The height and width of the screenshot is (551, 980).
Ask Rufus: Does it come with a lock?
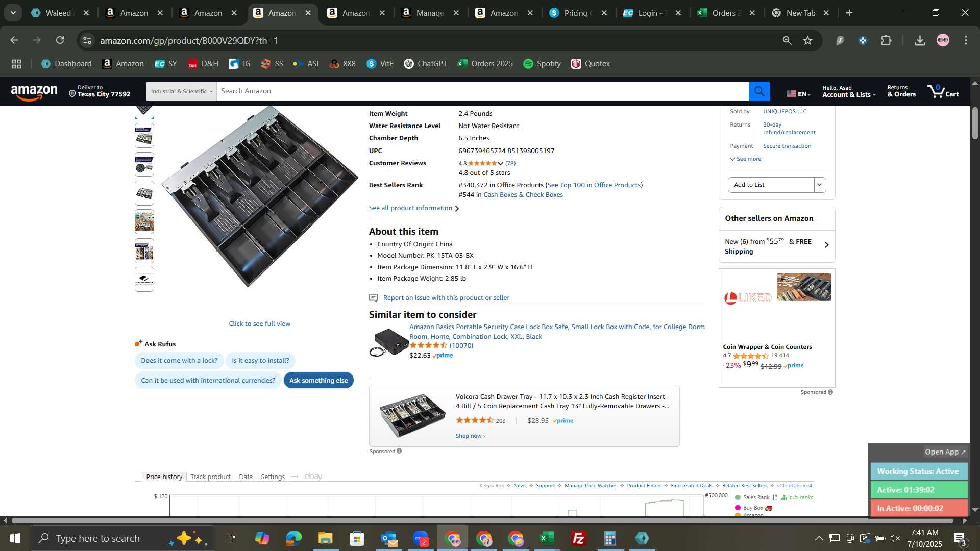[x=179, y=361]
